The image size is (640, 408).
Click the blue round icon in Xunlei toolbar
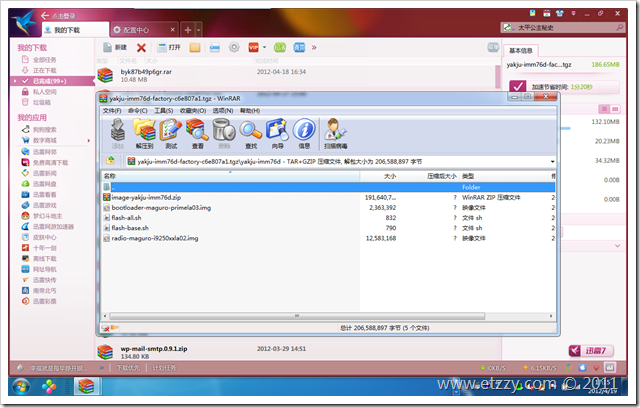(x=299, y=48)
